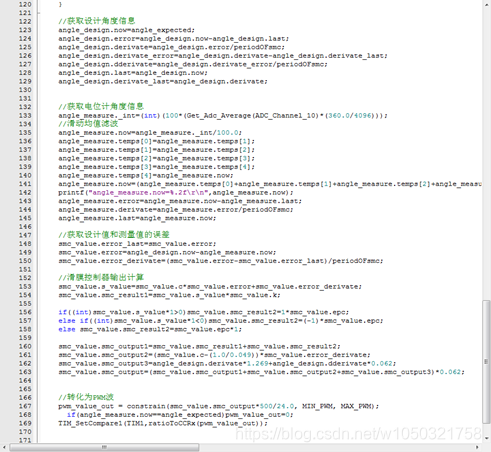
Task: Click the line assigning angle_measure.temps[0]
Action: point(157,141)
